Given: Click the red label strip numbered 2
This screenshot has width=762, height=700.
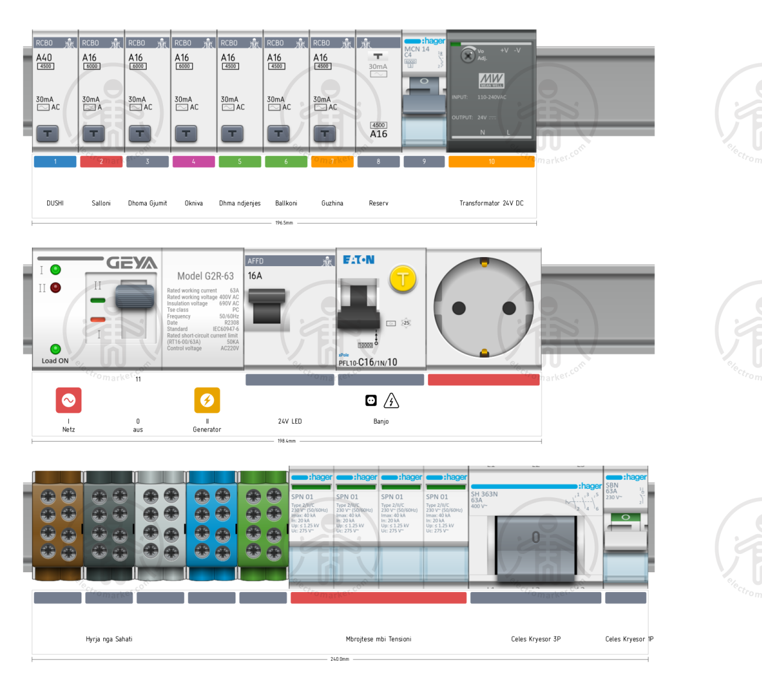Looking at the screenshot, I should [101, 162].
